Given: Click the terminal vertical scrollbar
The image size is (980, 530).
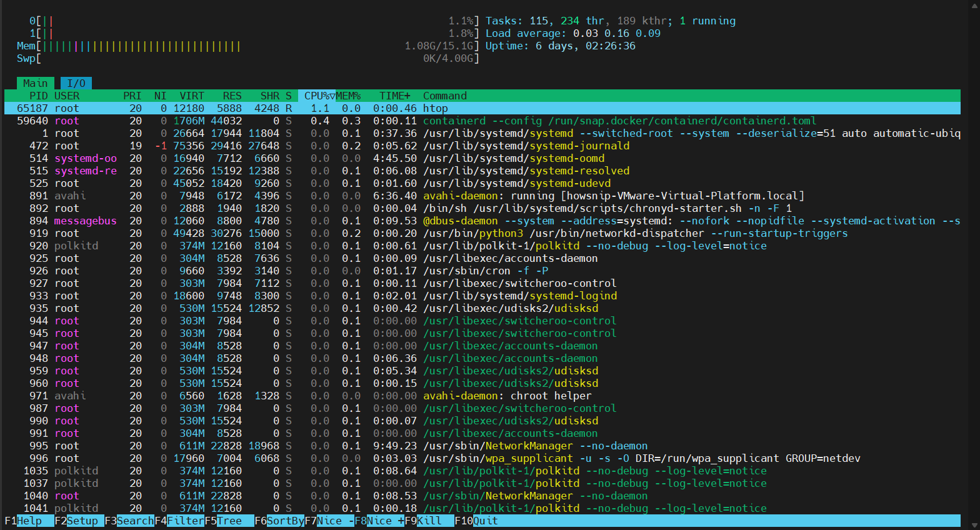Looking at the screenshot, I should point(974,265).
